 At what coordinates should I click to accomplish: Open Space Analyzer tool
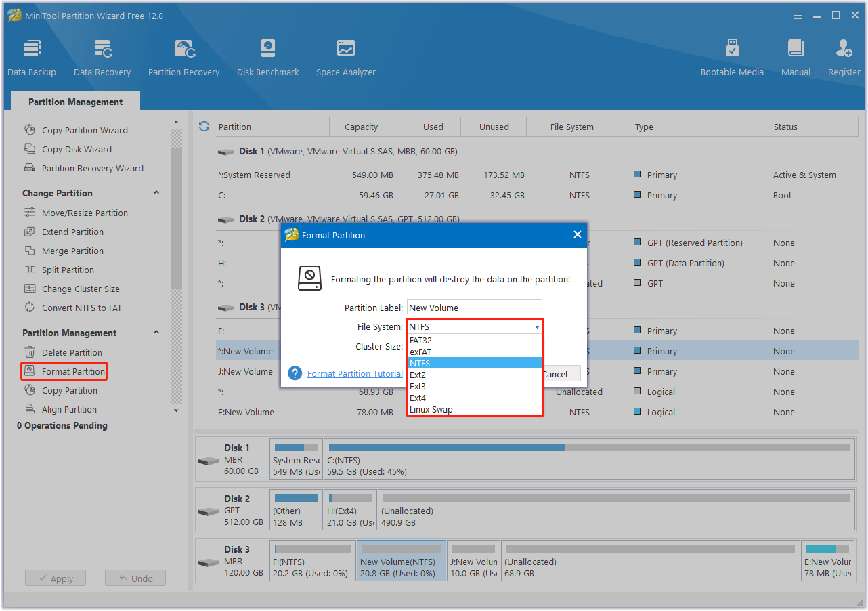pyautogui.click(x=346, y=58)
